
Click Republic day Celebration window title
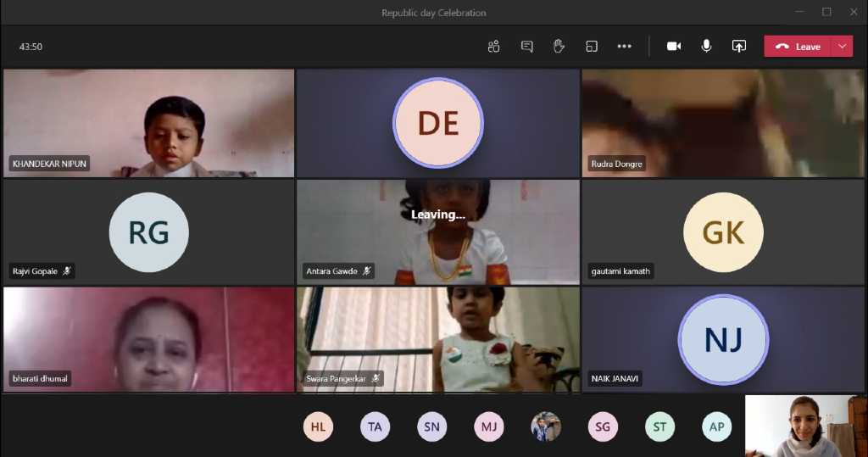pyautogui.click(x=434, y=12)
